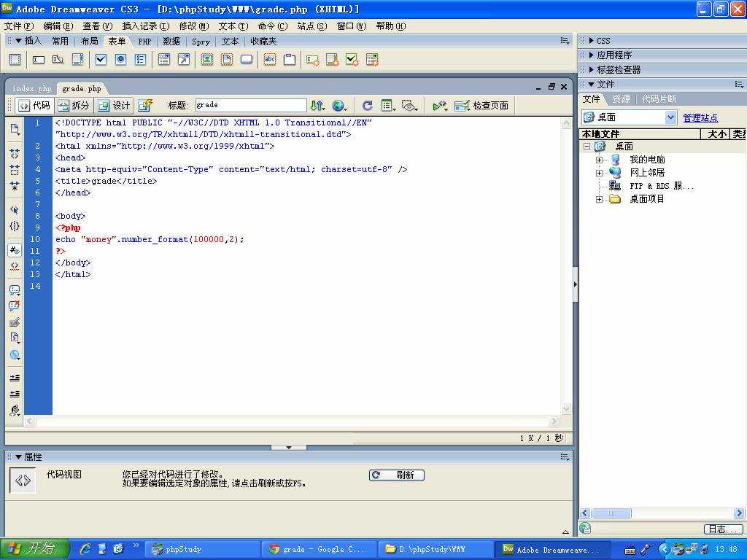The height and width of the screenshot is (560, 747).
Task: Insert a radio group
Action: tap(140, 60)
